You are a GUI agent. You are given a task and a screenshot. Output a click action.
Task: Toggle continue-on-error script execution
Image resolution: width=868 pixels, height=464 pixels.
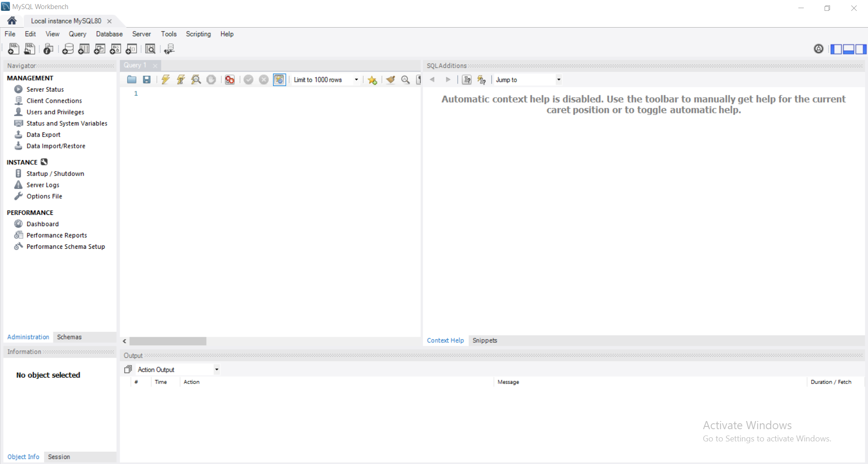(x=230, y=80)
